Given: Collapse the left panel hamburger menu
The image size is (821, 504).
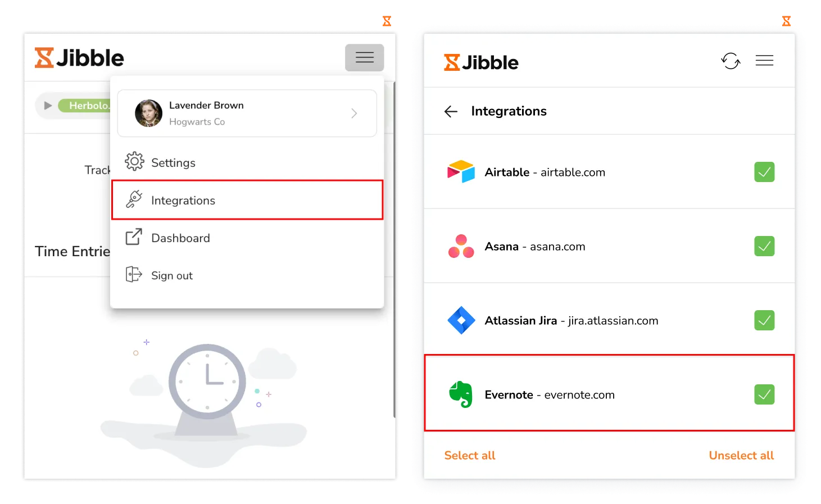Looking at the screenshot, I should point(365,57).
